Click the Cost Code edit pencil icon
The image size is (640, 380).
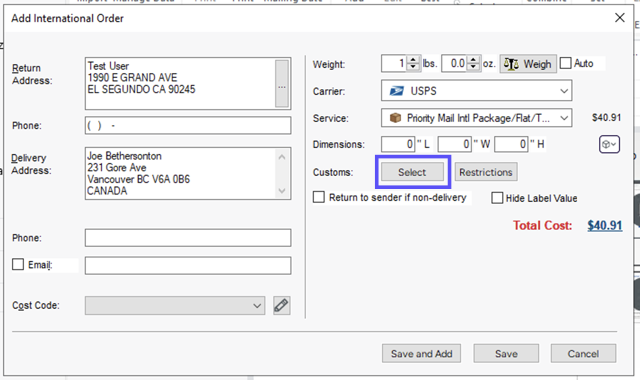(282, 305)
